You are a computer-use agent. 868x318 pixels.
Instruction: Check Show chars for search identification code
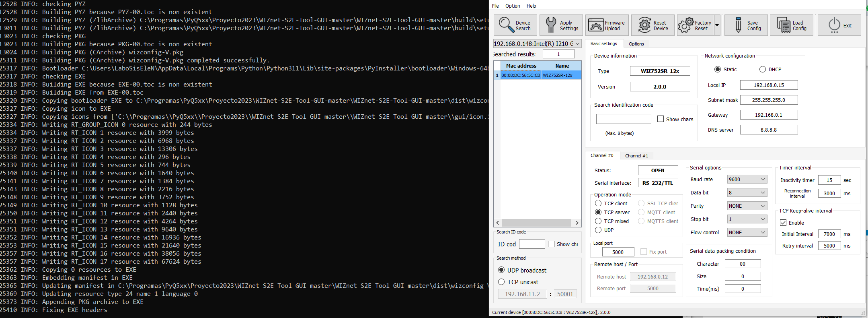pos(661,119)
